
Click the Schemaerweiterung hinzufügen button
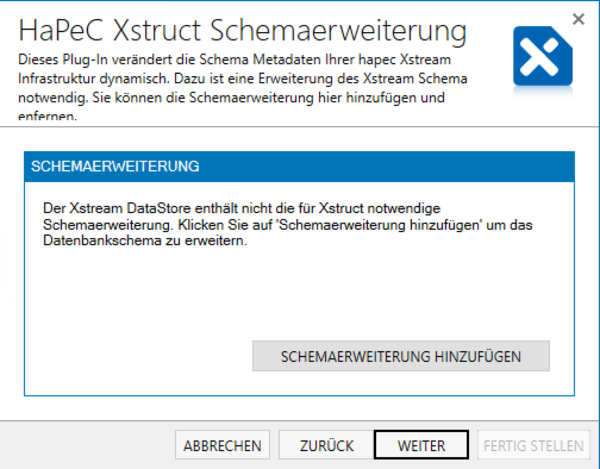401,356
